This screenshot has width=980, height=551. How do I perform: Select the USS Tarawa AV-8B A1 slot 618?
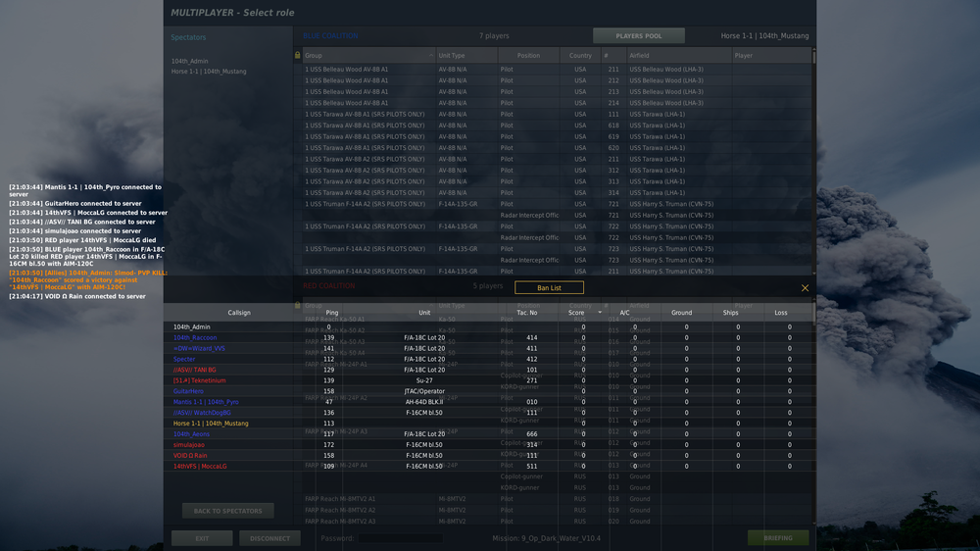(x=557, y=125)
